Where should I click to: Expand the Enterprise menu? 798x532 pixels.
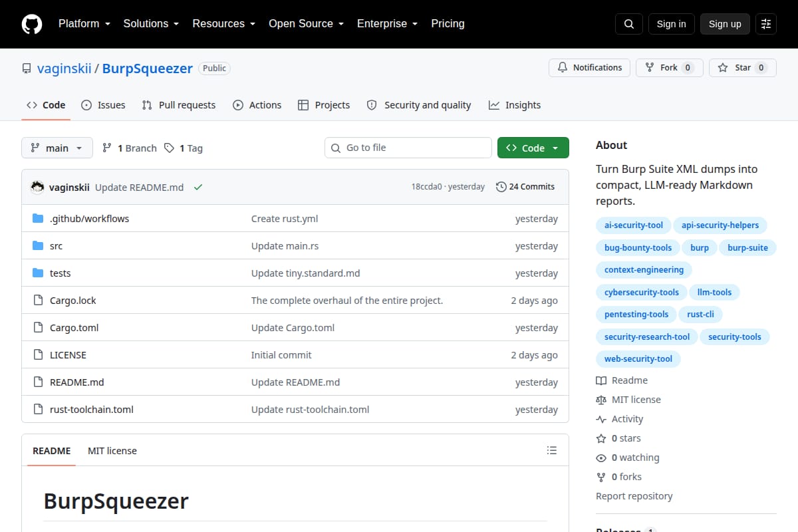coord(387,23)
